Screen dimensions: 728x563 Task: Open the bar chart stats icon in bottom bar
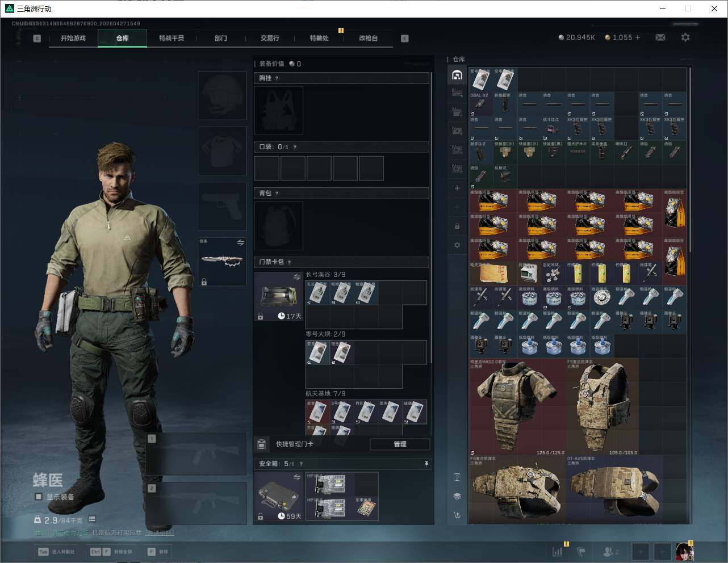point(558,551)
